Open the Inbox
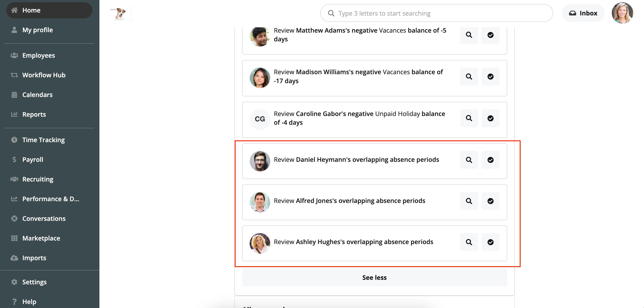644x308 pixels. (583, 13)
